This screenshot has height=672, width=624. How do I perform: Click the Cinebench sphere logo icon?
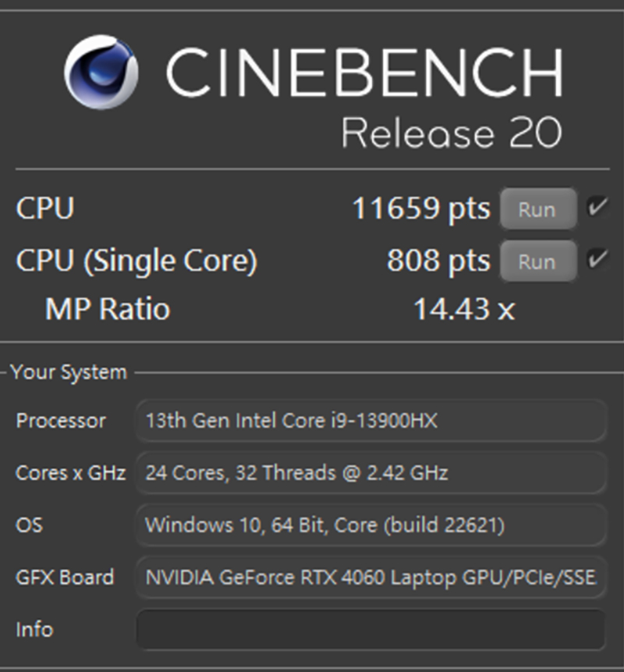pos(101,72)
